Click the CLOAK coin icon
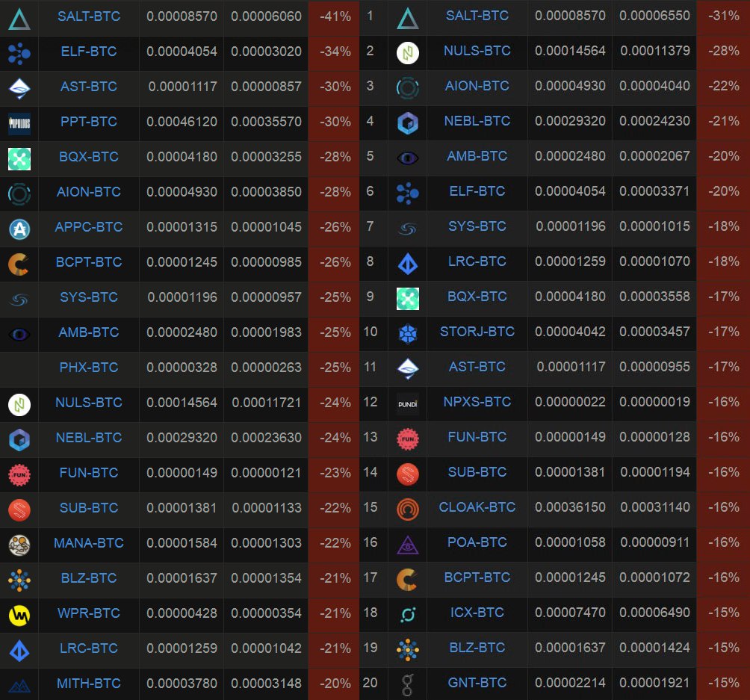750x700 pixels. point(408,509)
